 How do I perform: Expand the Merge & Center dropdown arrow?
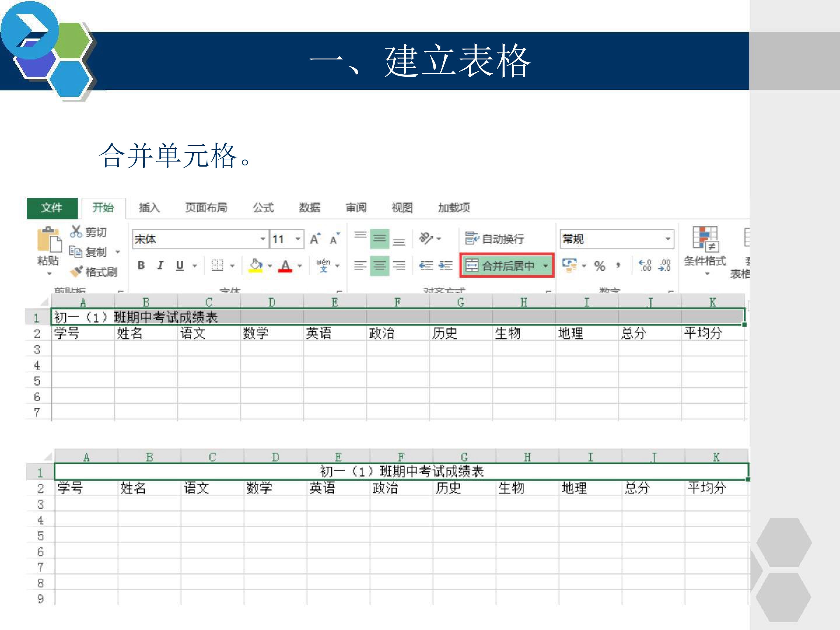point(545,265)
